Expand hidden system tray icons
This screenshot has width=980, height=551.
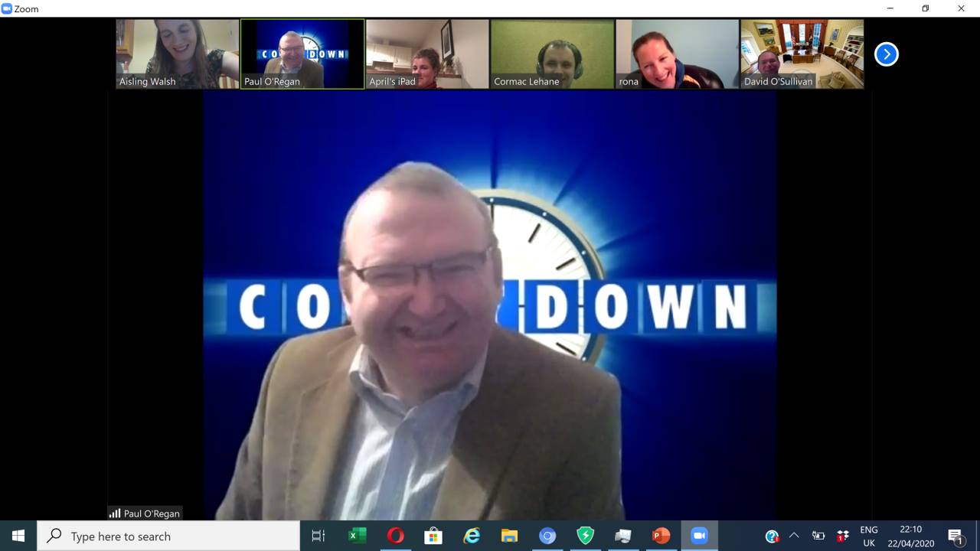(794, 536)
